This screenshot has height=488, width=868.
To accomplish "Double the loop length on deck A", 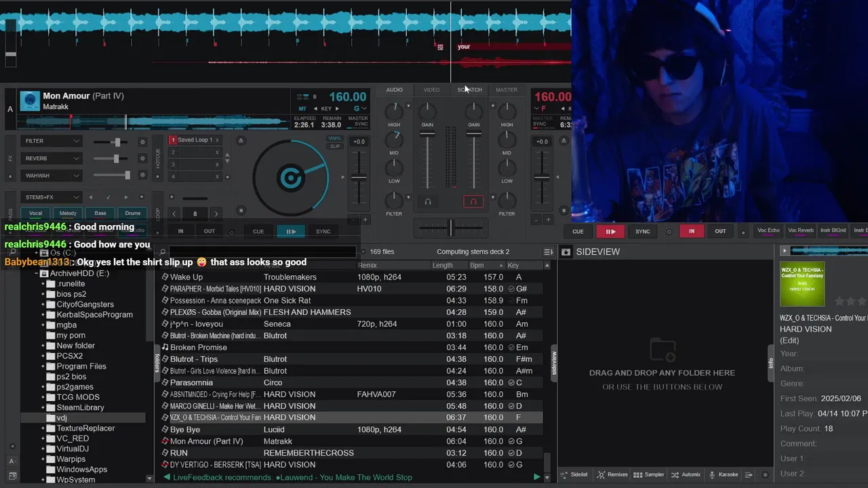I will (216, 213).
